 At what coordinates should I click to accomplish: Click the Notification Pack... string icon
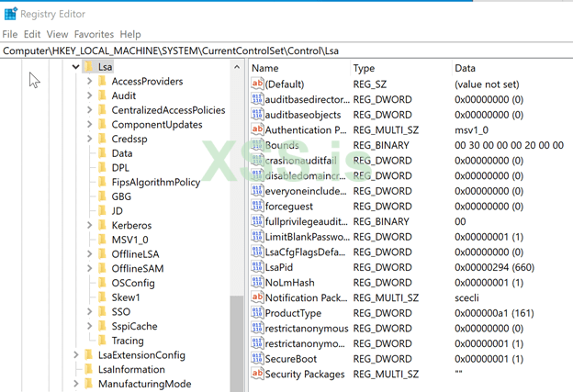click(257, 297)
